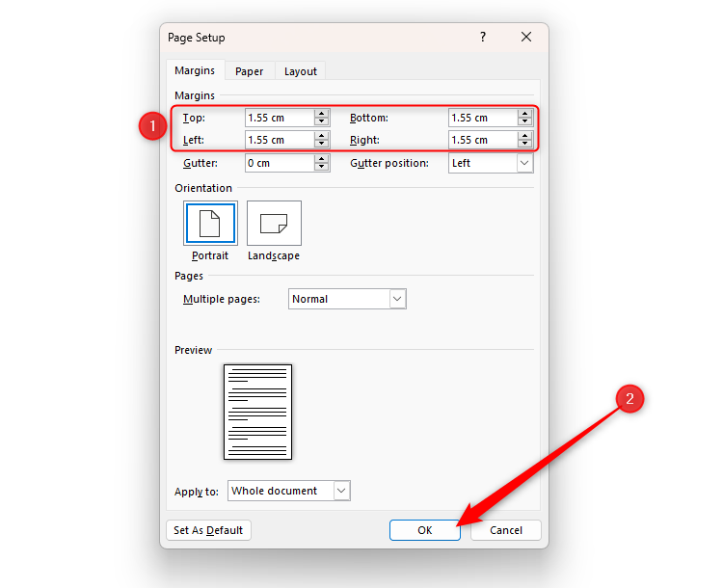Click the Top margin input field
Screen dimensions: 723x588
pos(280,118)
